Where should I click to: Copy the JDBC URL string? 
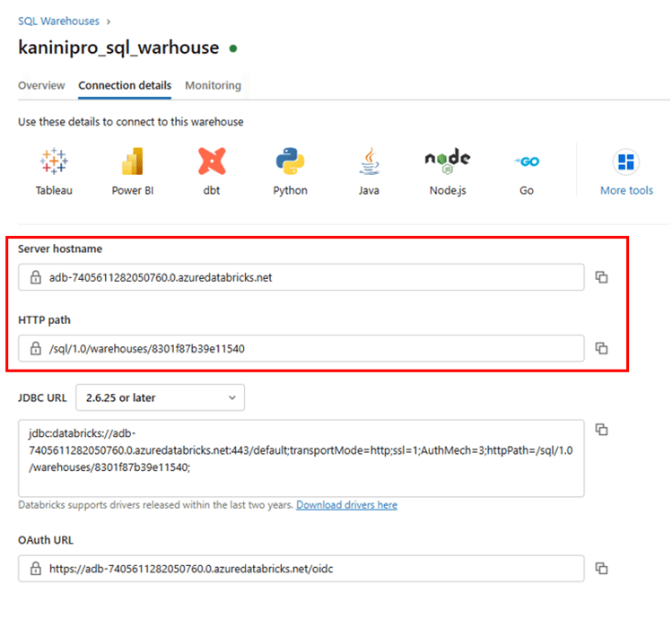[602, 430]
